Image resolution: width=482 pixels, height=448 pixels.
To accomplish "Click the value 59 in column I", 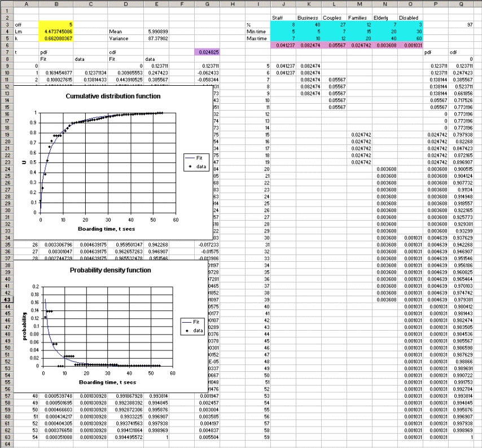I will click(x=258, y=437).
